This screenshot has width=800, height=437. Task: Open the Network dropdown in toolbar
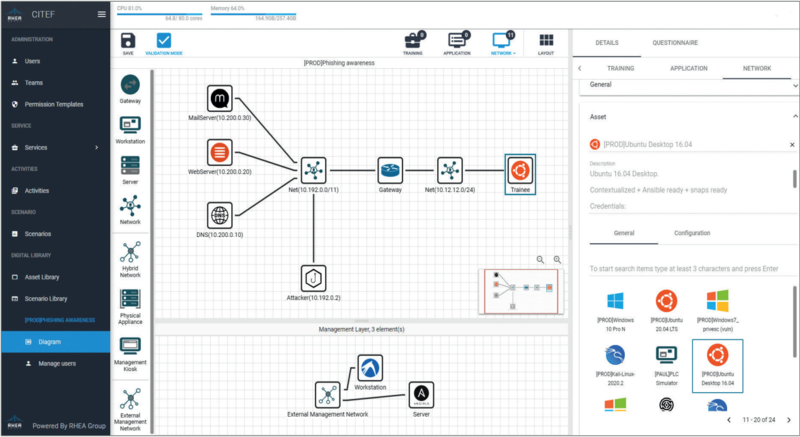pos(503,43)
